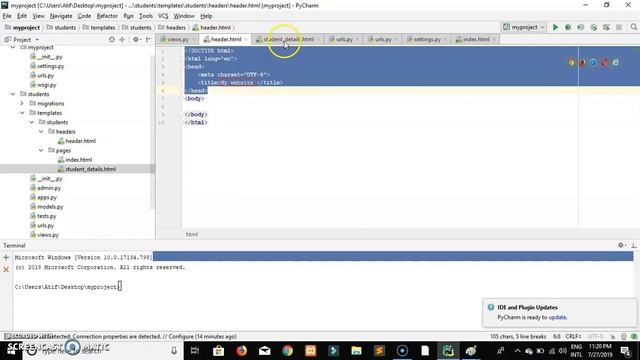Collapse all nodes in the Project panel toolbar
This screenshot has width=640, height=360.
click(x=122, y=40)
